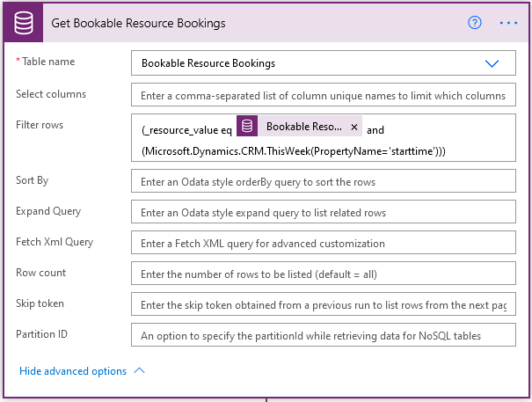Click the database icon on Bookable Reso token
This screenshot has width=532, height=402.
[x=247, y=126]
